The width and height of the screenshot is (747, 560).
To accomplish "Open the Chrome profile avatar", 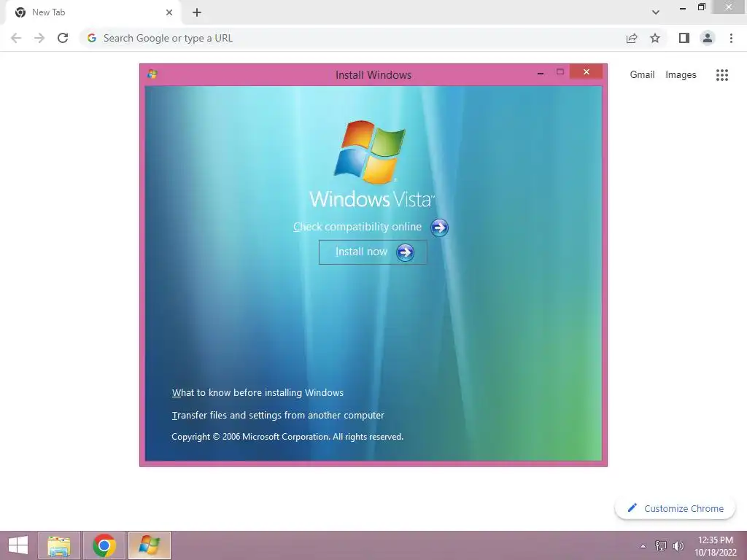I will [x=708, y=38].
